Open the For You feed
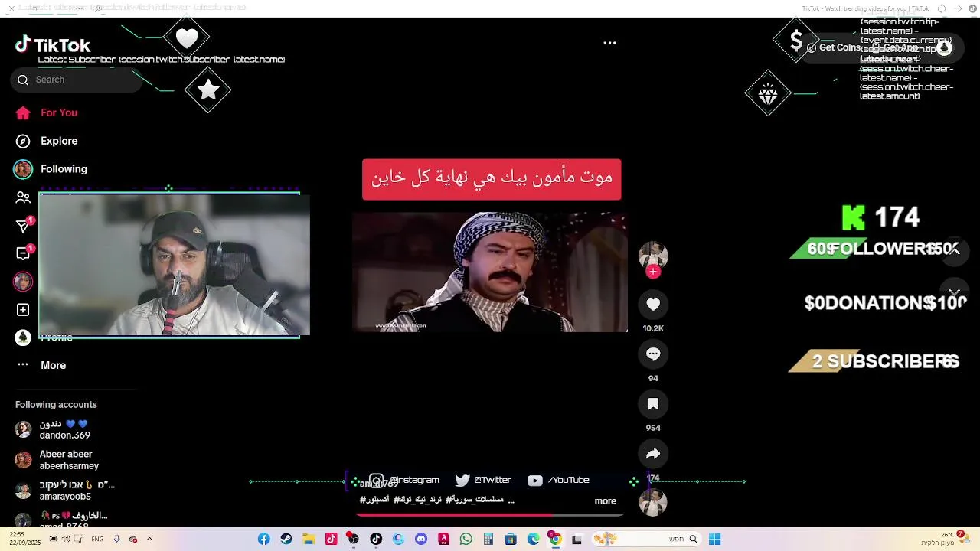Image resolution: width=980 pixels, height=551 pixels. pos(47,112)
